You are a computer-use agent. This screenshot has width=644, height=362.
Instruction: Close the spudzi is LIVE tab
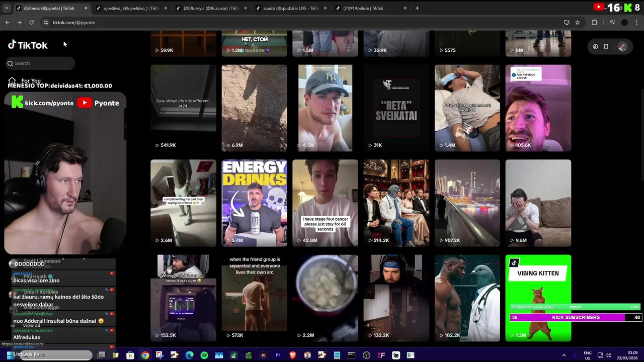pos(326,8)
